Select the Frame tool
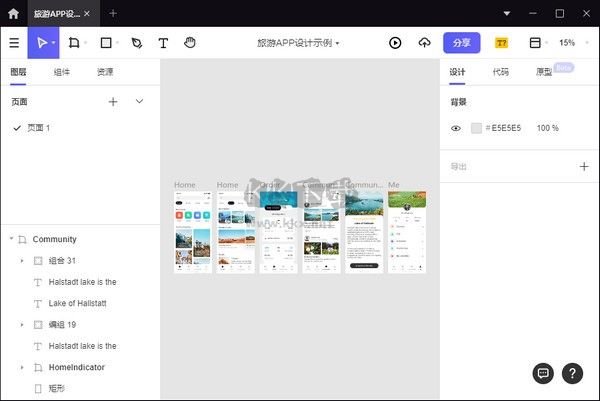The image size is (600, 401). 74,43
